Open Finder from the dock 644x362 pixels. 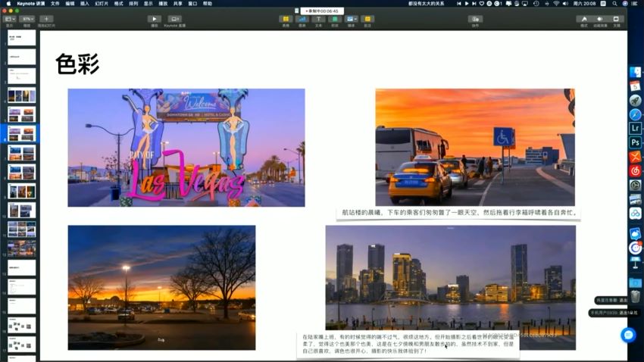[635, 72]
